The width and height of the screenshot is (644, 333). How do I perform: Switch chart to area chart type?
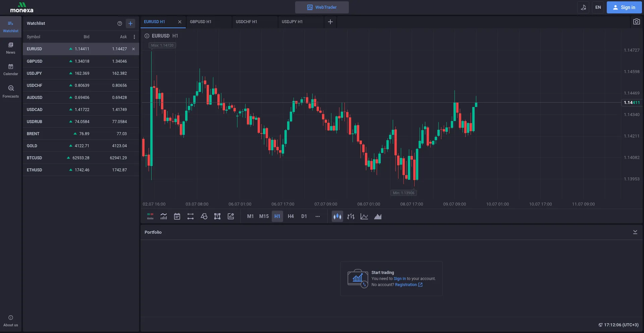coord(378,217)
